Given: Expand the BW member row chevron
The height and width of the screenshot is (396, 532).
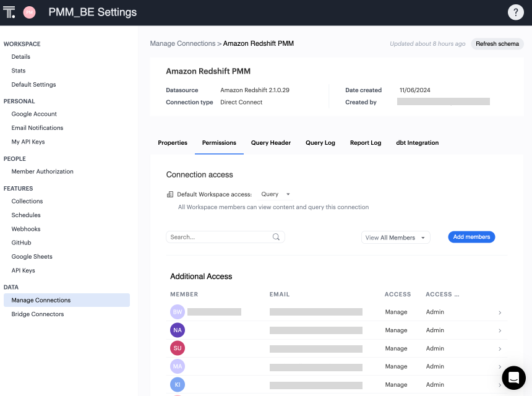Looking at the screenshot, I should pos(500,313).
